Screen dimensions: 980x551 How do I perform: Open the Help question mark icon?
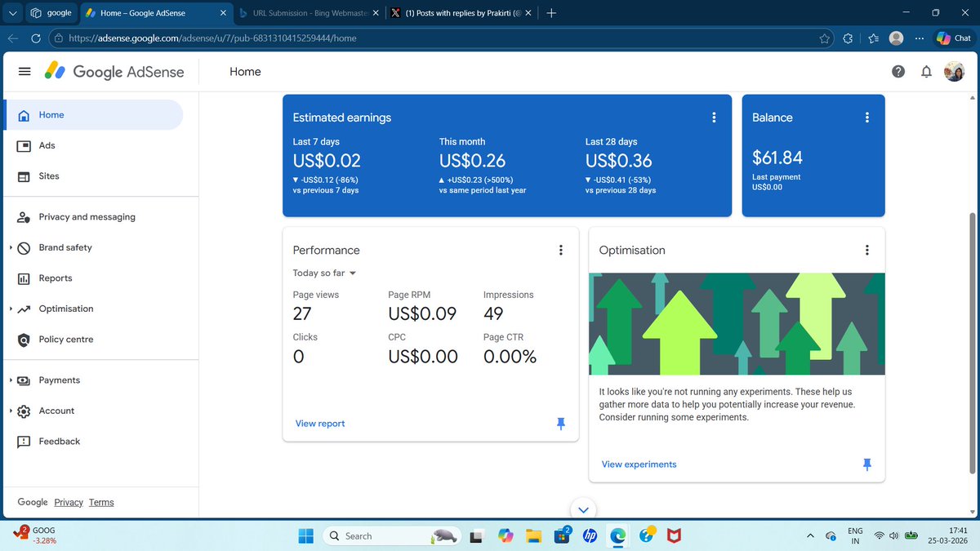click(898, 72)
